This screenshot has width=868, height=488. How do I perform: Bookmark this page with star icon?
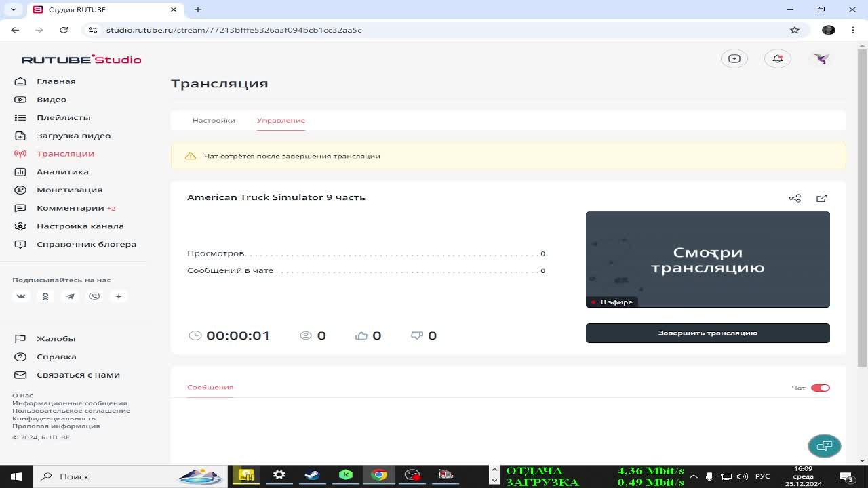click(795, 30)
